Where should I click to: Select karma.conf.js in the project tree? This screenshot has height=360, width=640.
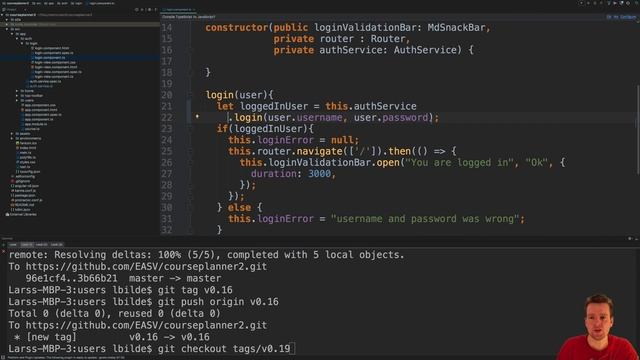pyautogui.click(x=24, y=191)
